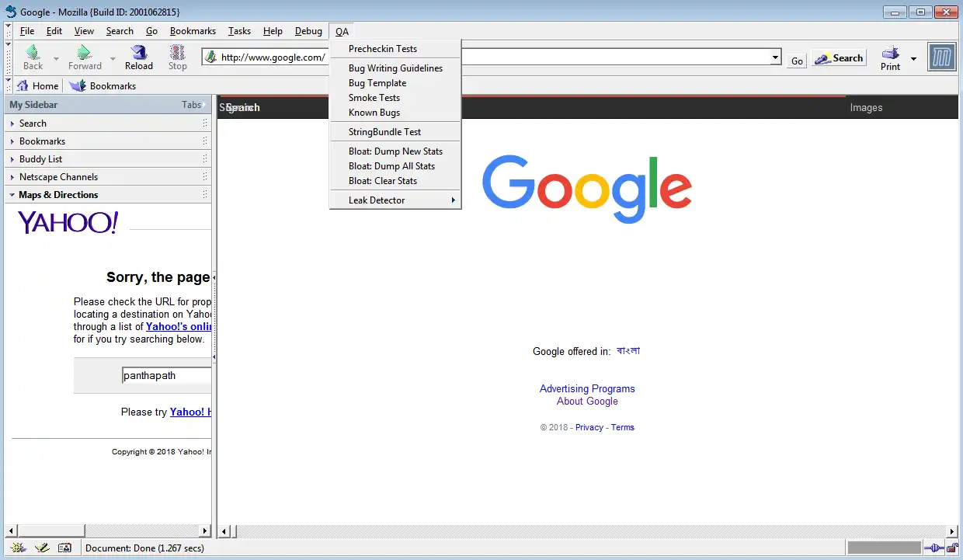This screenshot has height=560, width=963.
Task: Click the Go button next to URL
Action: 797,61
